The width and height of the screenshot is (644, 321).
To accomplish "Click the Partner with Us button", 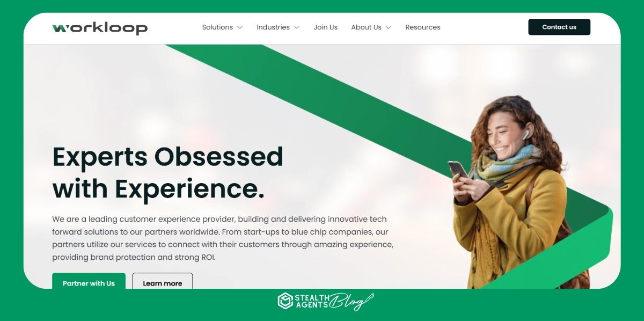I will point(89,281).
